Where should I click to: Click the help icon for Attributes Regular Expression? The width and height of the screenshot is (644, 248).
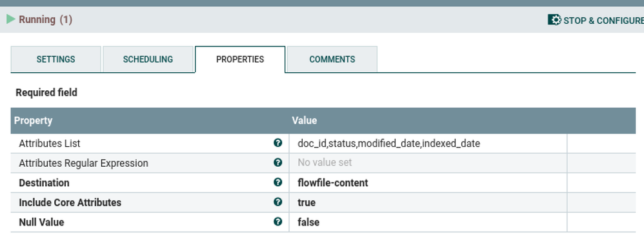(x=277, y=162)
